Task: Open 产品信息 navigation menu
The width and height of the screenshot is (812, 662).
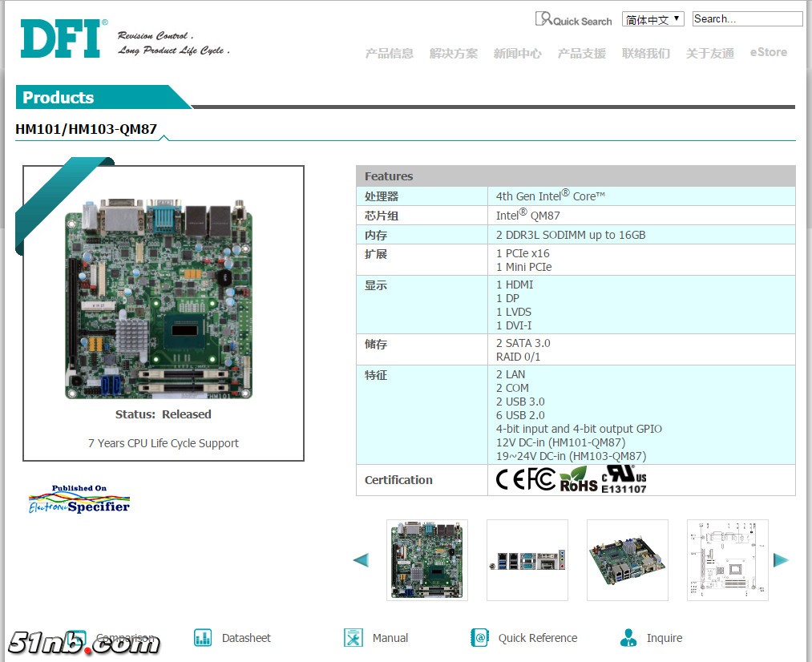Action: [x=390, y=54]
